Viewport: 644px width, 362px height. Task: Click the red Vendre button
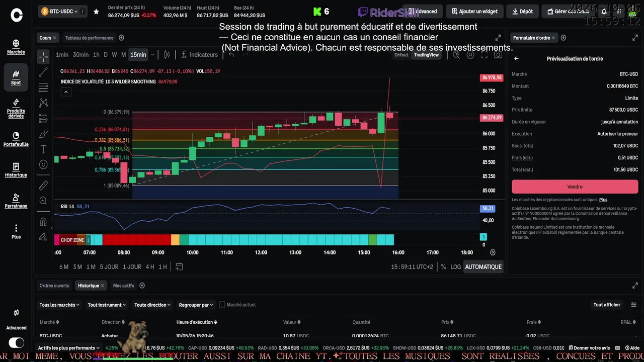(575, 187)
